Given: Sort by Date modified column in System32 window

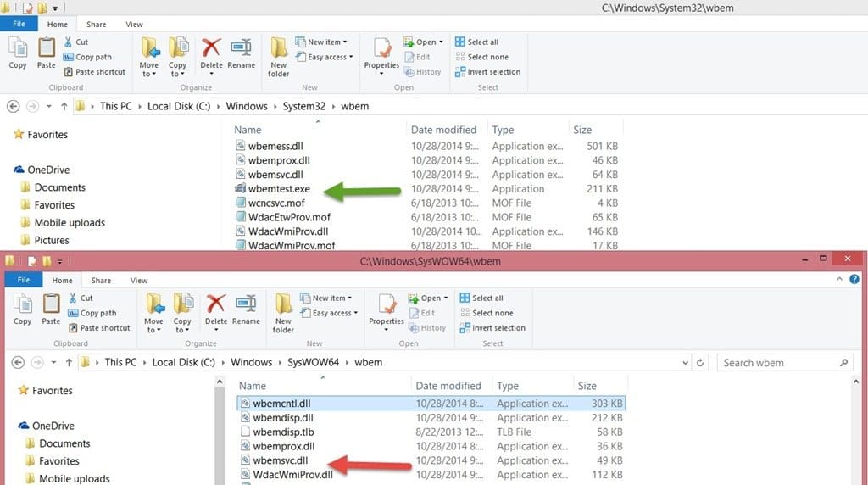Looking at the screenshot, I should (x=443, y=130).
